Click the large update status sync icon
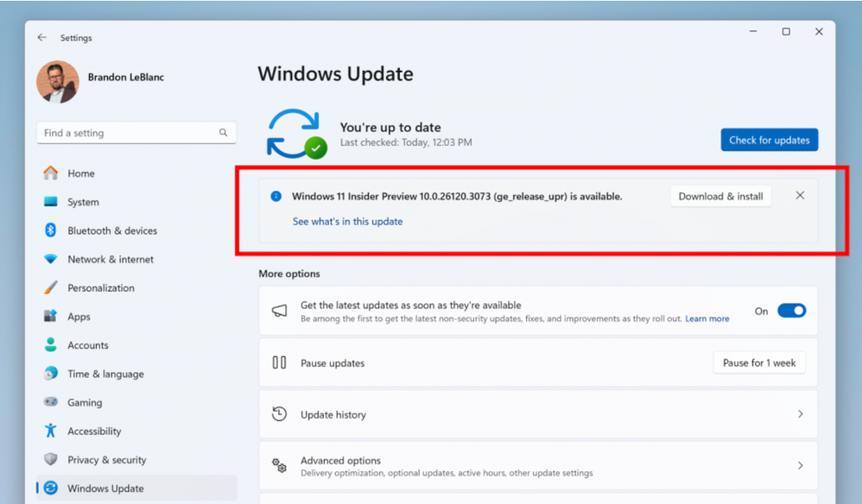Screen dimensions: 862x504 click(297, 134)
